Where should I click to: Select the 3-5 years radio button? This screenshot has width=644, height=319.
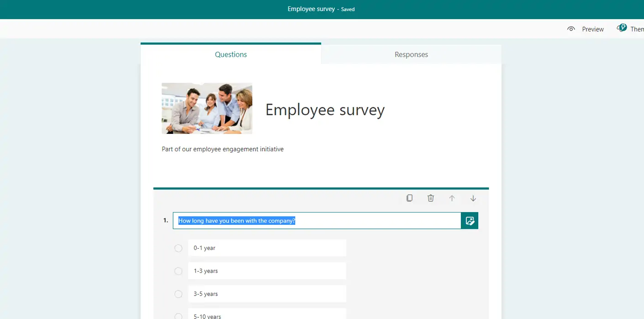pos(178,293)
